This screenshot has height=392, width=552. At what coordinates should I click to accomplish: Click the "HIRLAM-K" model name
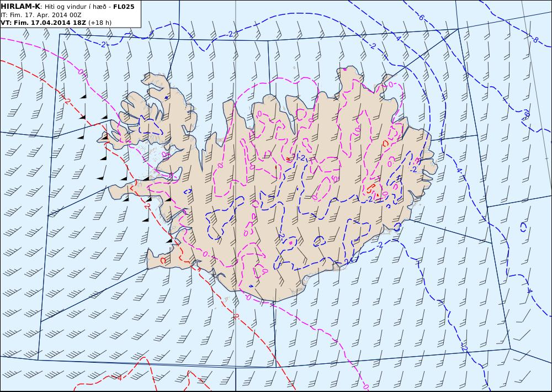pyautogui.click(x=21, y=7)
